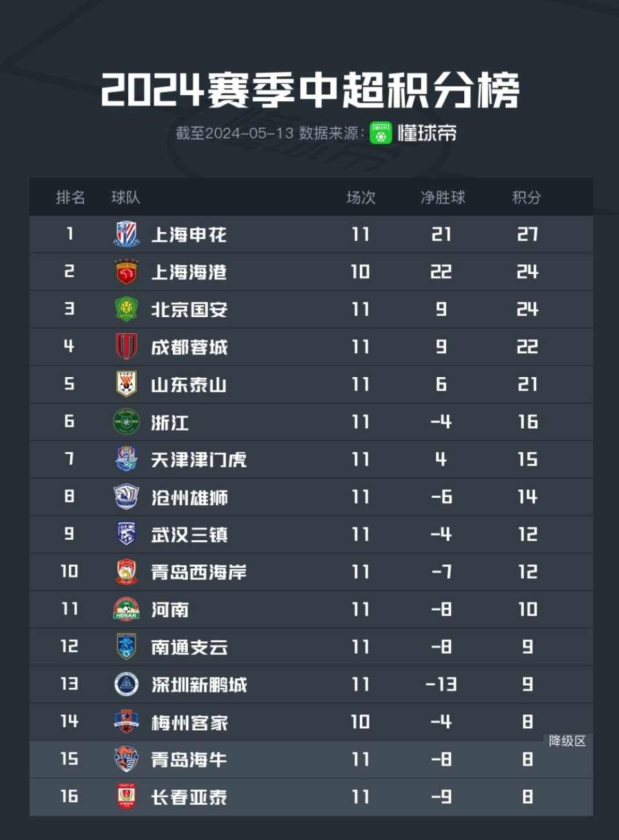Click the Shenzhen Peng City (深圳新鹏城) round logo

click(126, 684)
